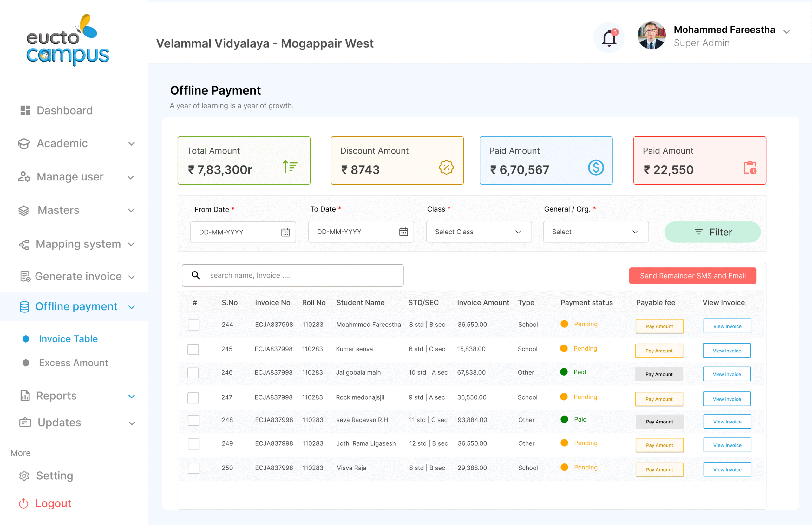812x525 pixels.
Task: Click the Reports document icon
Action: [25, 396]
